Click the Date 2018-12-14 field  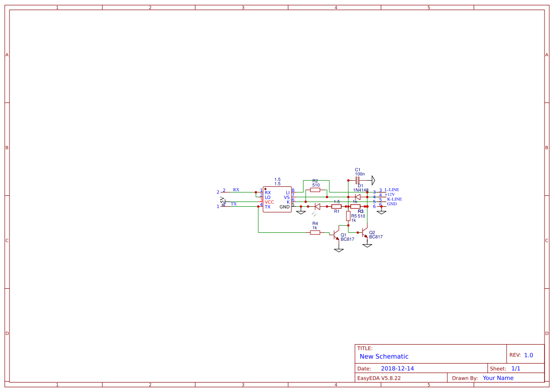(x=397, y=368)
